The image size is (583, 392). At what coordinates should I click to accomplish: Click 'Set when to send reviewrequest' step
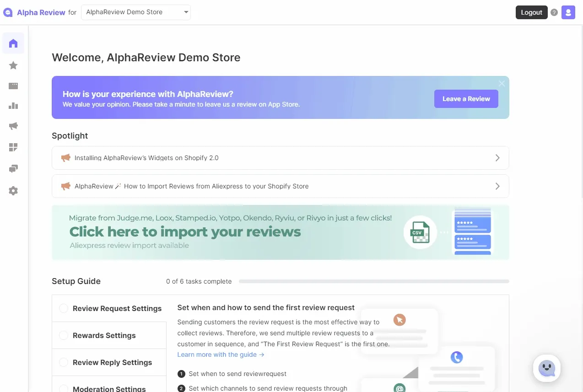click(x=238, y=374)
